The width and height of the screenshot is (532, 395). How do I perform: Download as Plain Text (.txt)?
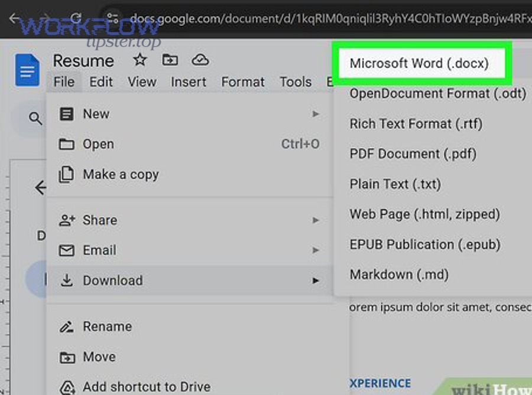point(395,184)
